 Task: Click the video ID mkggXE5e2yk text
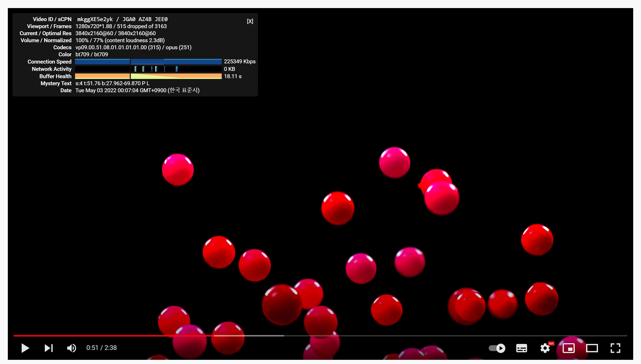click(95, 19)
